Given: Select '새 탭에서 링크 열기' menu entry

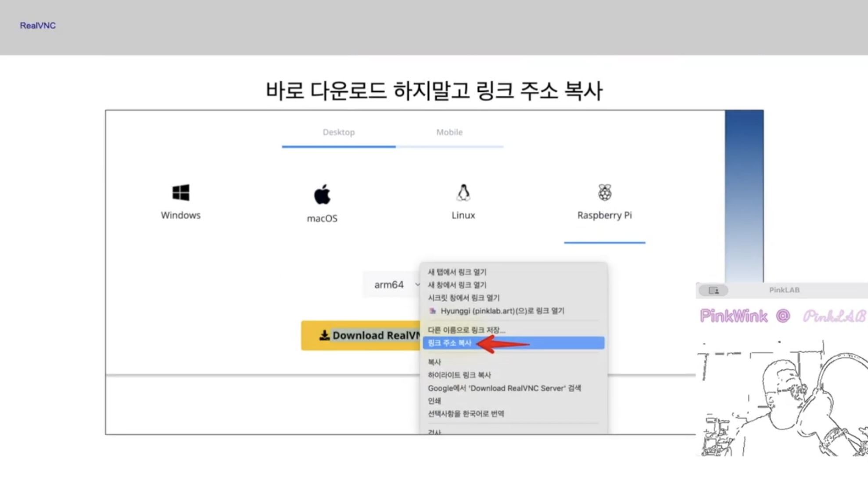Looking at the screenshot, I should (x=457, y=272).
